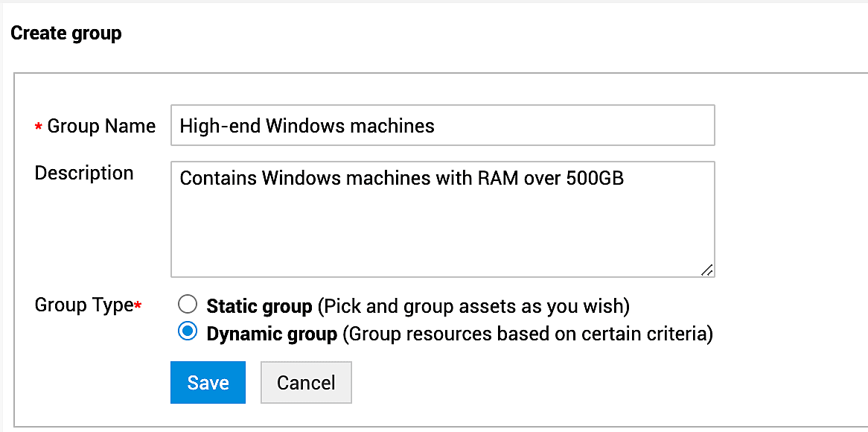Click the 'Group Name' field label
Screen dimensions: 868x432
pos(101,127)
